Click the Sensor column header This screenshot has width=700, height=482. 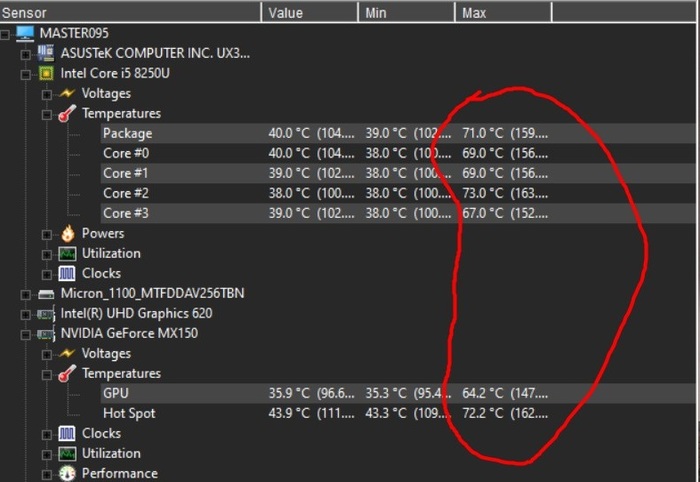130,12
